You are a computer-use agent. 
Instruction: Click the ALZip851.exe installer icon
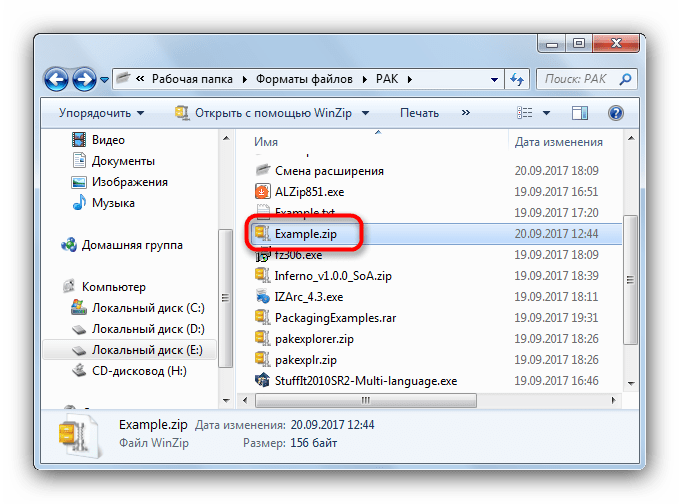pos(262,191)
